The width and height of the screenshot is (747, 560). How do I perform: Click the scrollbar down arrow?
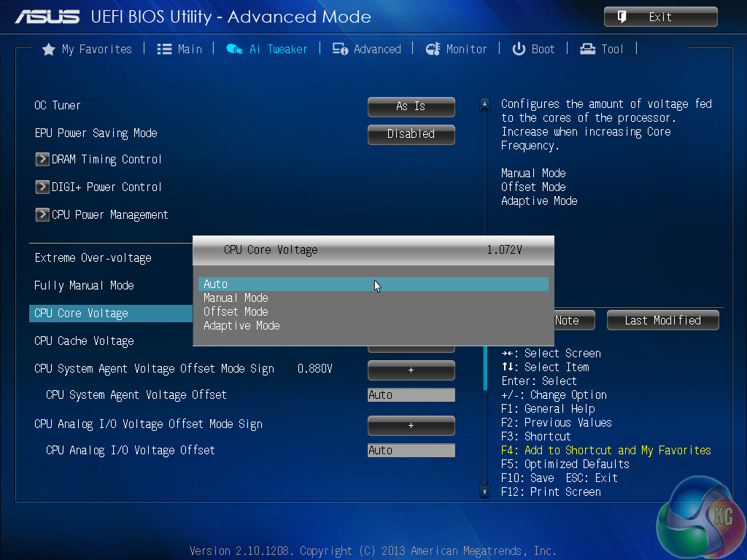(484, 491)
